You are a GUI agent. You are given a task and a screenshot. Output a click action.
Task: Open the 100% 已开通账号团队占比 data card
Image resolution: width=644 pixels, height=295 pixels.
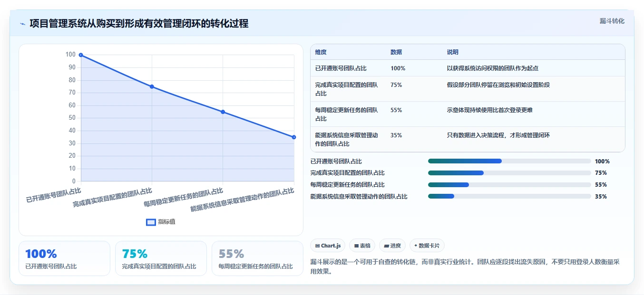pyautogui.click(x=64, y=258)
